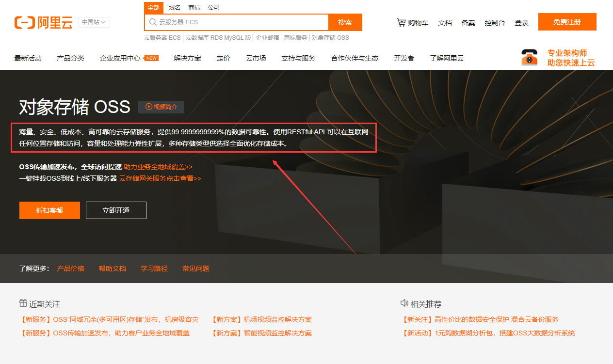
Task: Open the 开发者 menu
Action: (x=404, y=58)
